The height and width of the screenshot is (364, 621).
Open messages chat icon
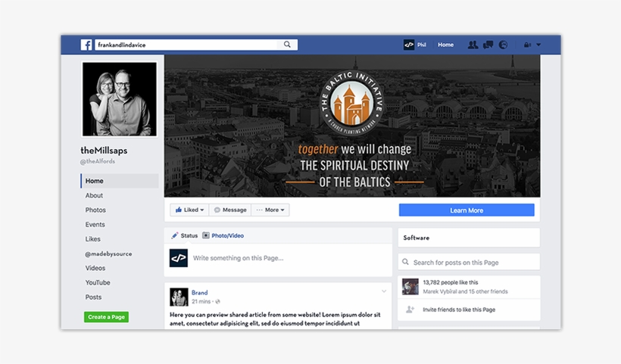488,45
